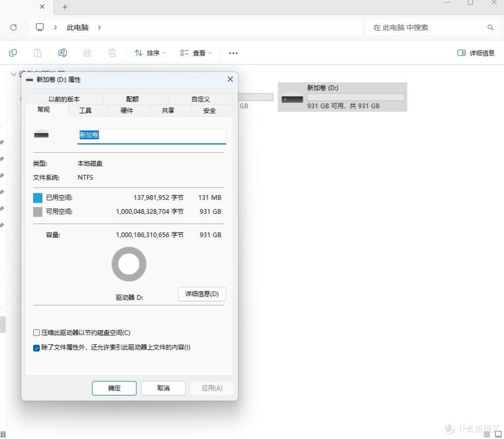Click the 驱动器 D: label
The height and width of the screenshot is (439, 504).
129,297
